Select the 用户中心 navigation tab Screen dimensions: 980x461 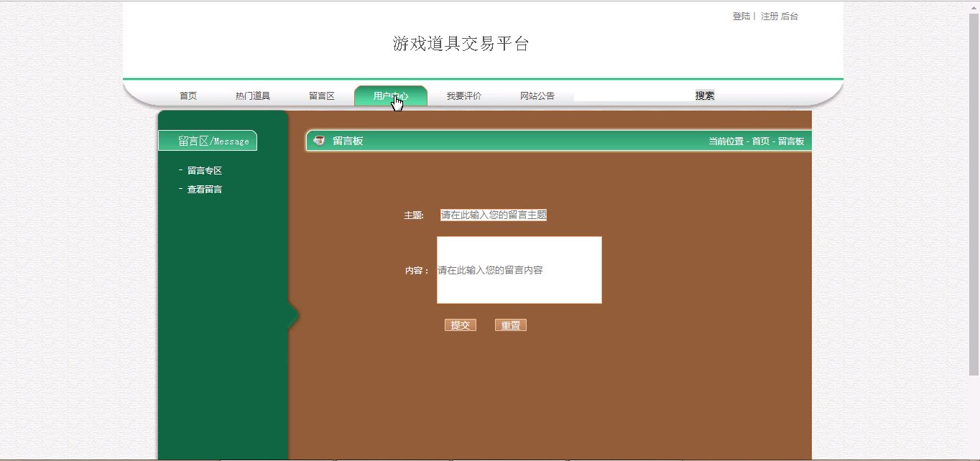click(391, 96)
